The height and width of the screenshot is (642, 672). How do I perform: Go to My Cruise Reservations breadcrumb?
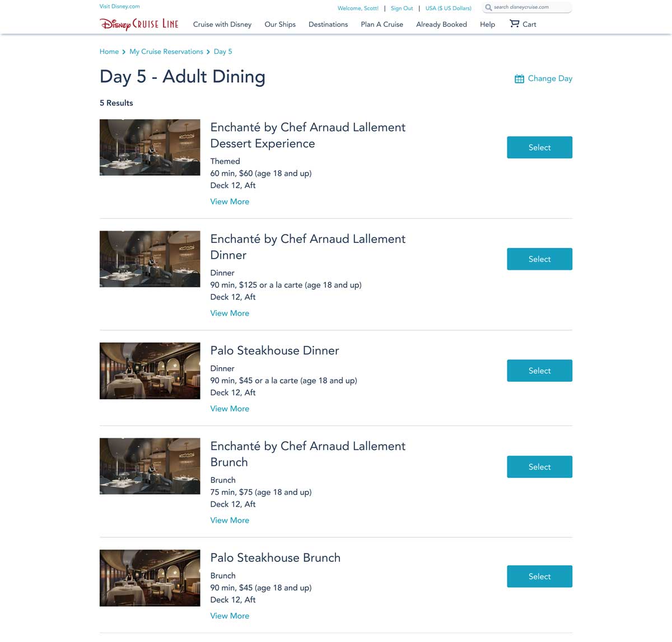point(166,51)
